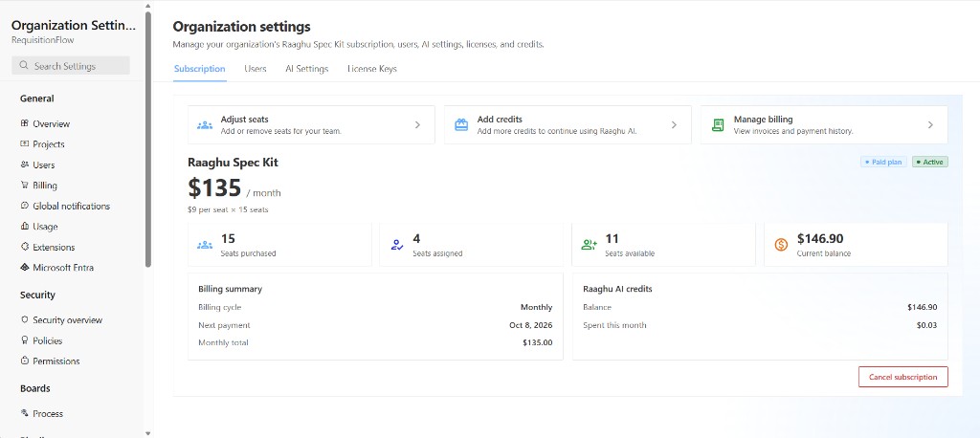The image size is (980, 438).
Task: Click the Billing summary heading
Action: pos(230,289)
